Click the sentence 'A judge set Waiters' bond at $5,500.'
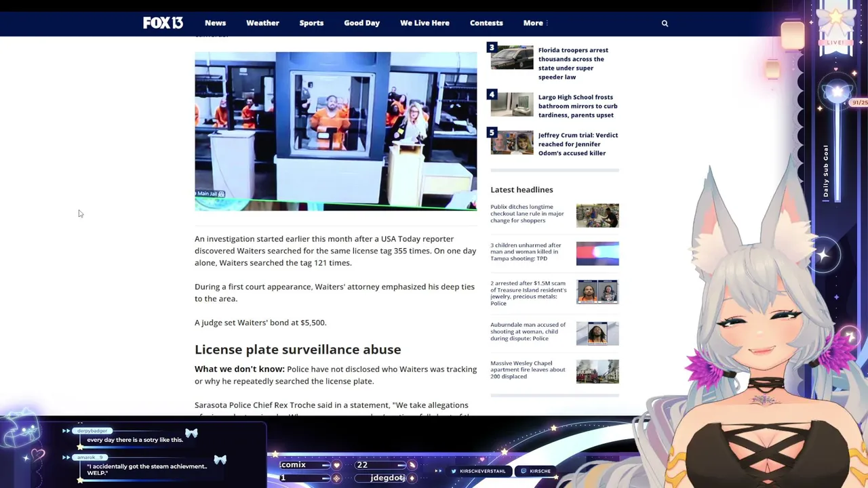This screenshot has height=488, width=868. click(x=260, y=323)
